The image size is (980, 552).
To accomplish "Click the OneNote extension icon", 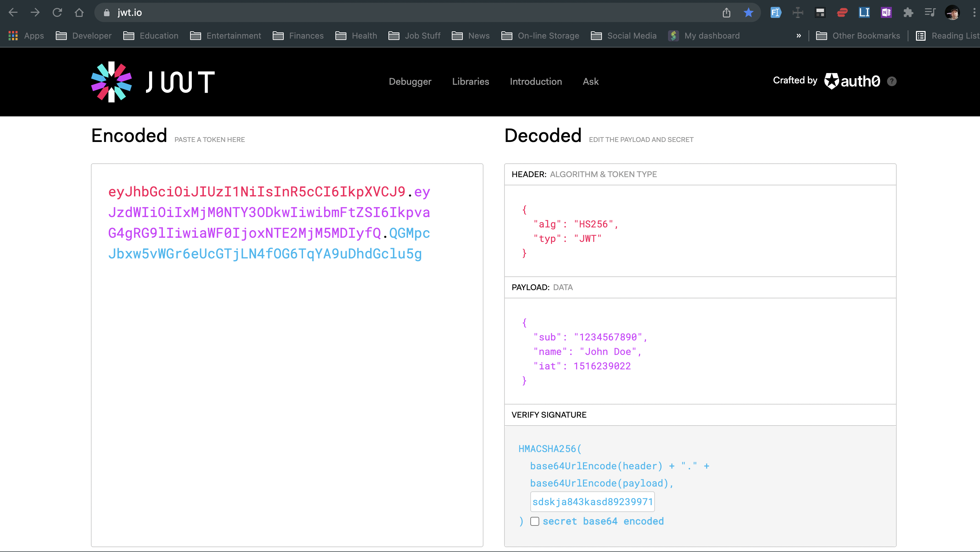I will pos(886,12).
